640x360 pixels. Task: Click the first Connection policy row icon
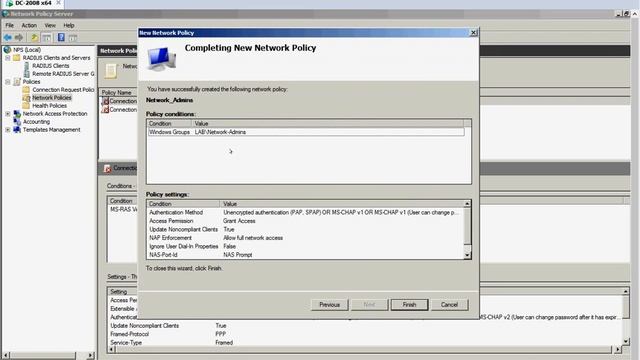[105, 101]
